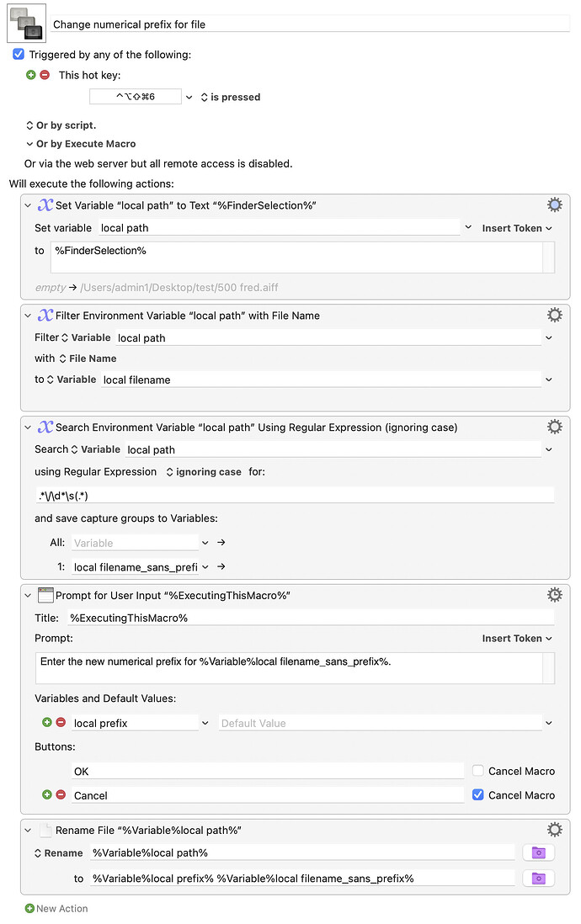The height and width of the screenshot is (924, 581).
Task: Open 'ignoring case' regex options dropdown
Action: click(x=203, y=472)
